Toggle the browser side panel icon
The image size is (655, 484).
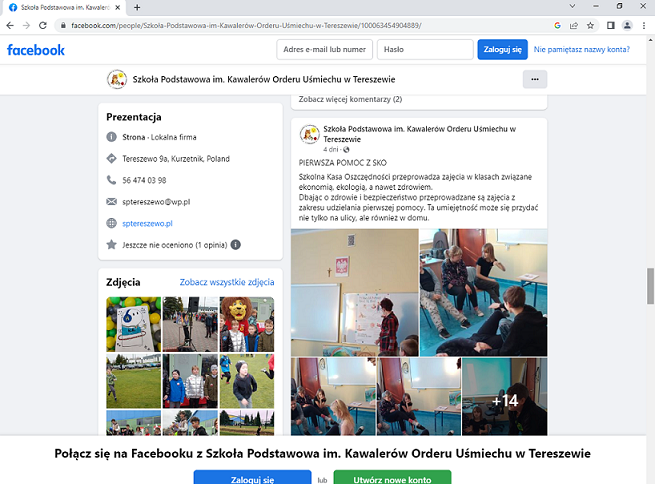[611, 25]
